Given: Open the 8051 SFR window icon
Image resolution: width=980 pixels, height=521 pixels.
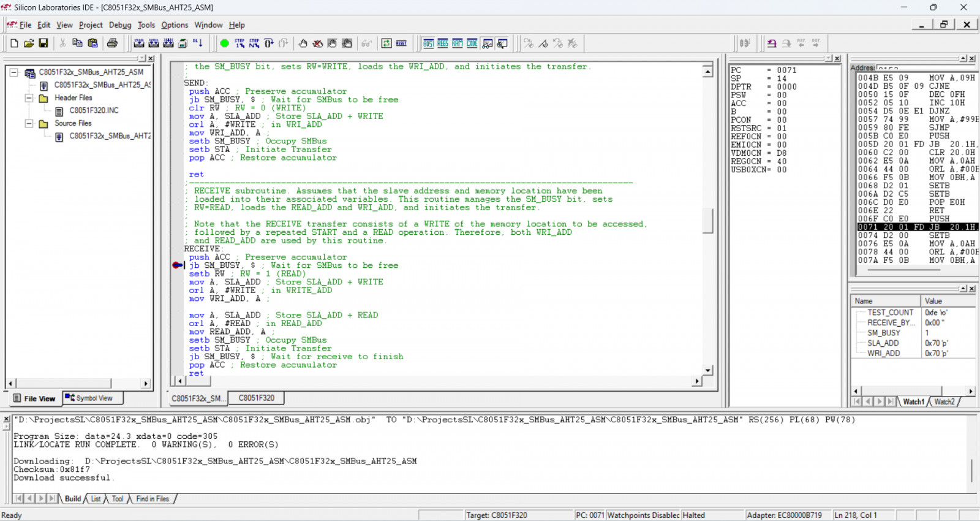Looking at the screenshot, I should (x=428, y=44).
